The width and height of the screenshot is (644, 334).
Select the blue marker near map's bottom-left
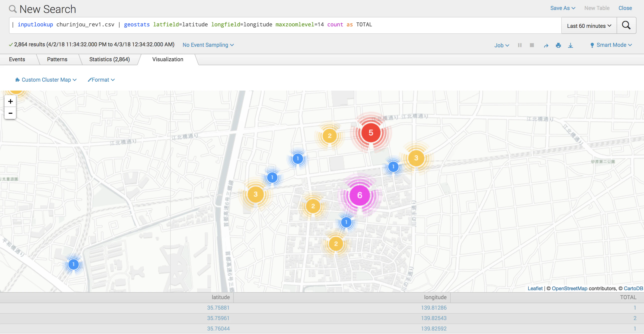point(73,264)
